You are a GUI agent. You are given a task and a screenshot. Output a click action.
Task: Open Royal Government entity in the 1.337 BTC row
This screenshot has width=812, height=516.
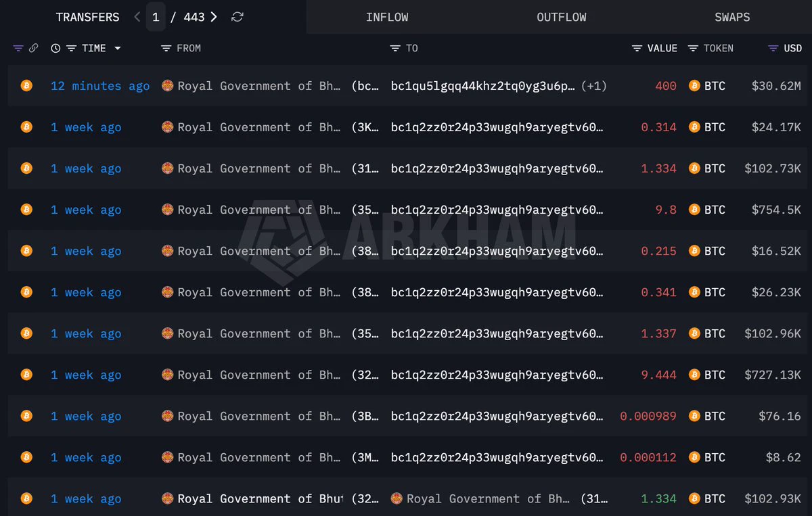pos(259,333)
